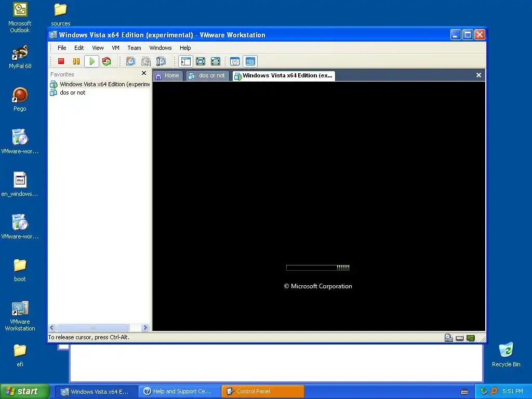Select the Pego desktop shortcut
This screenshot has width=532, height=399.
click(x=20, y=99)
